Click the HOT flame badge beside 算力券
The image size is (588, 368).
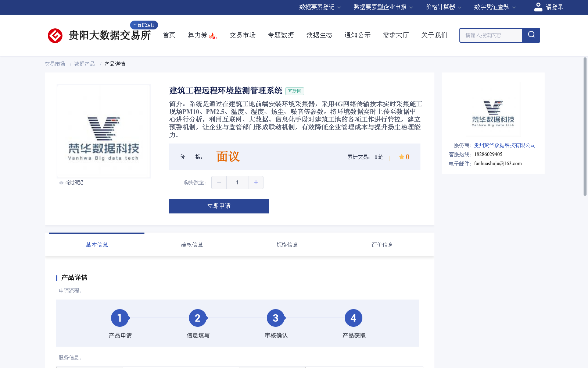[x=213, y=36]
